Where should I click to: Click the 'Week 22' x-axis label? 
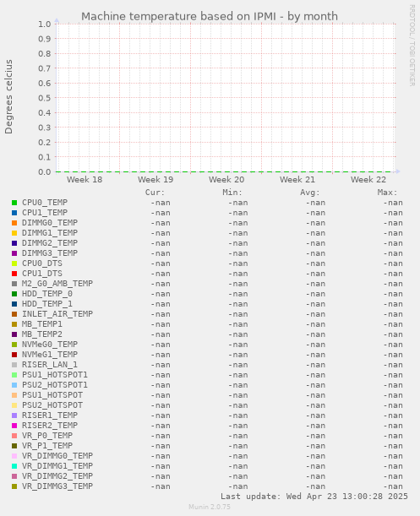tap(368, 180)
